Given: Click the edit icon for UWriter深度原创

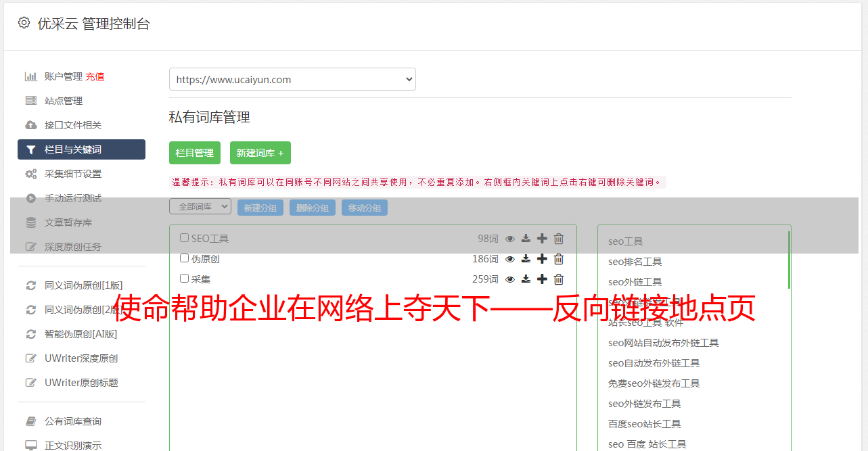Looking at the screenshot, I should 31,358.
